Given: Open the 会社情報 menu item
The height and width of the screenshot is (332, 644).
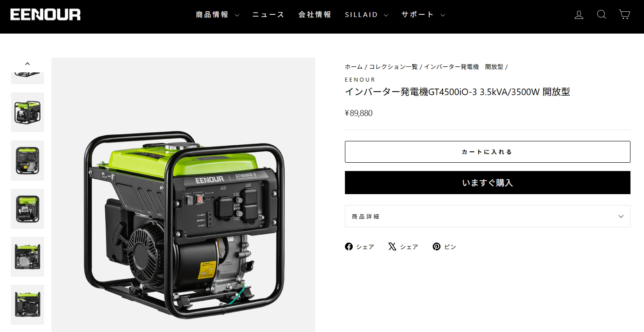Looking at the screenshot, I should coord(315,15).
